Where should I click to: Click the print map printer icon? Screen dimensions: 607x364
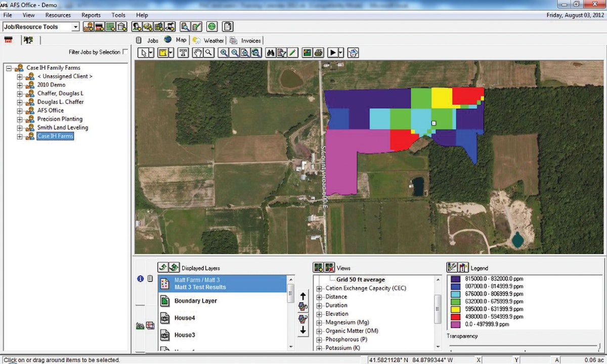click(x=318, y=53)
